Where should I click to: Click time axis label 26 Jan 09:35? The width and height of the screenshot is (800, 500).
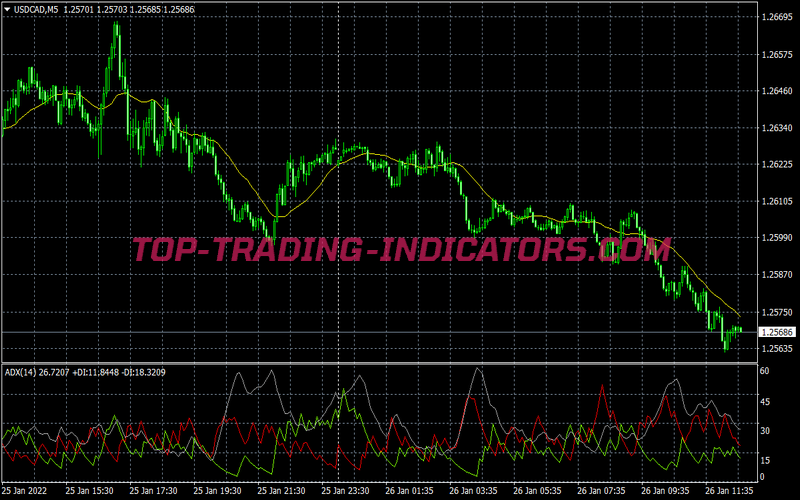(x=665, y=491)
